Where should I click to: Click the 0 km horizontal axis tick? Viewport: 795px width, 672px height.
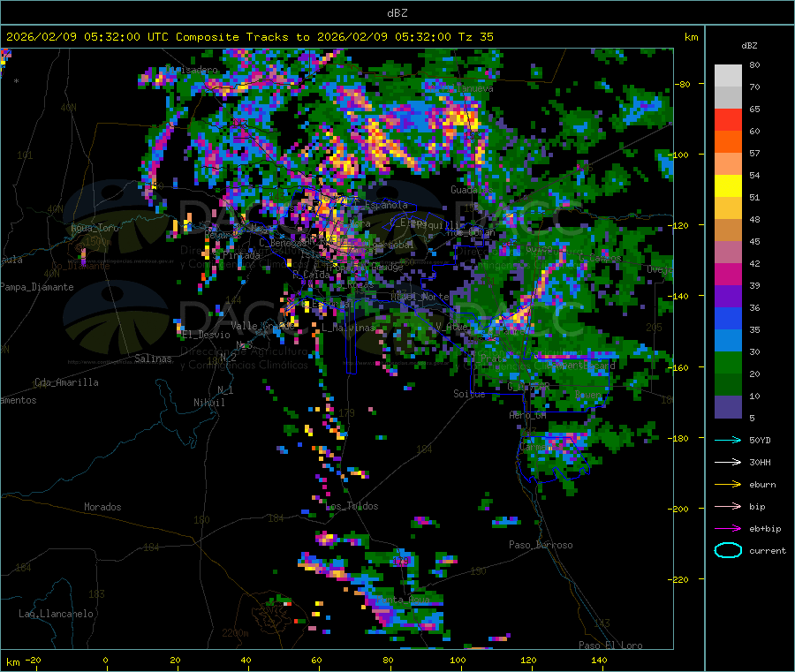coord(105,660)
